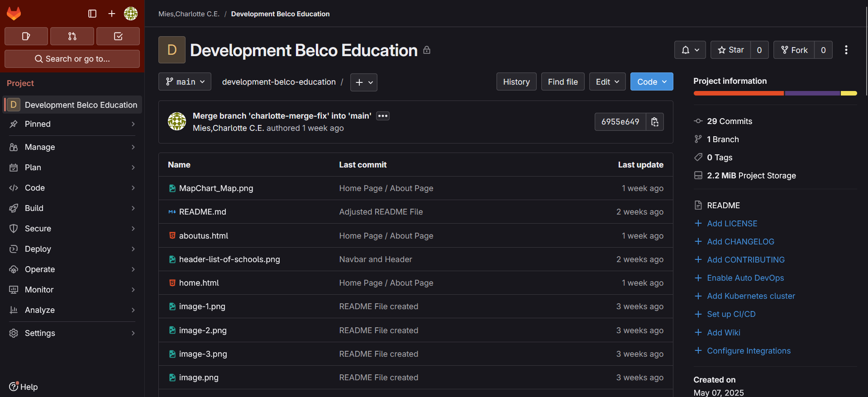
Task: Click the plus create new icon
Action: click(112, 14)
